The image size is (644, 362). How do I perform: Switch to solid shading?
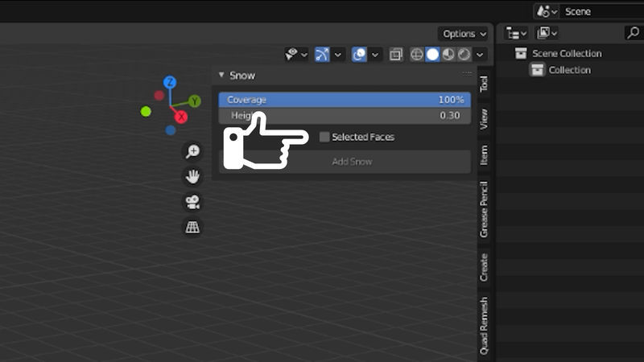[x=432, y=55]
